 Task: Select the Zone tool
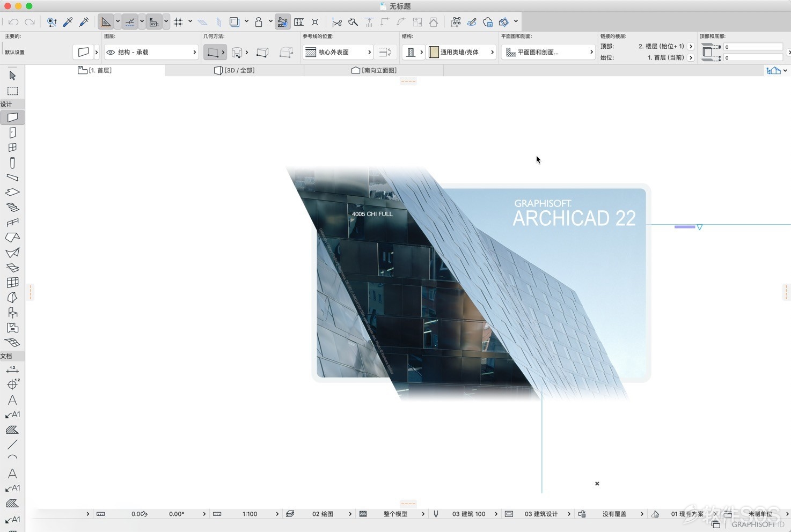(12, 327)
